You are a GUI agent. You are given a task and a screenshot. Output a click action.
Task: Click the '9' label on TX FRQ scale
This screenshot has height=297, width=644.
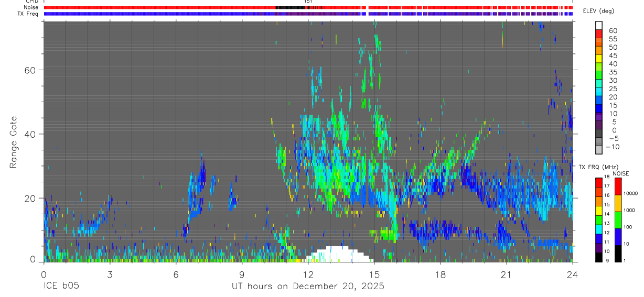[x=607, y=260]
